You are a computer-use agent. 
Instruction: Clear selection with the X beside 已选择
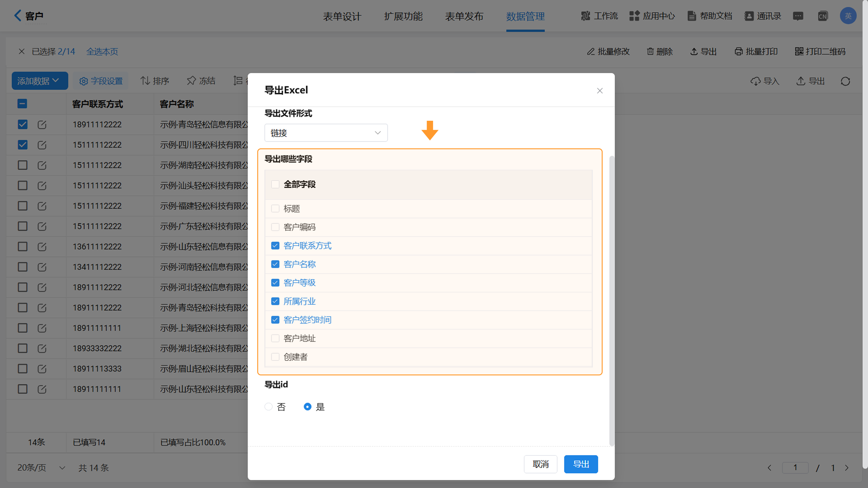point(21,52)
